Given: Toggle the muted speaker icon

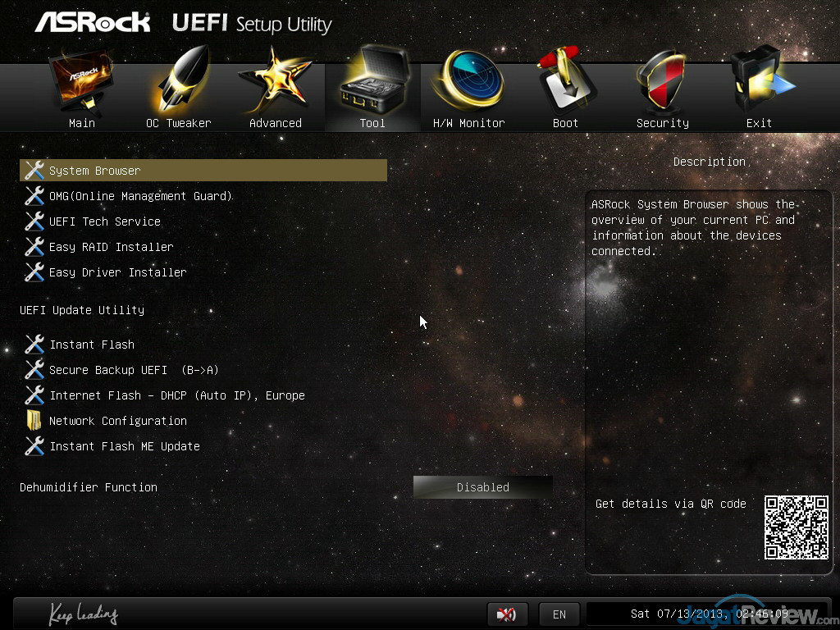Looking at the screenshot, I should point(507,614).
